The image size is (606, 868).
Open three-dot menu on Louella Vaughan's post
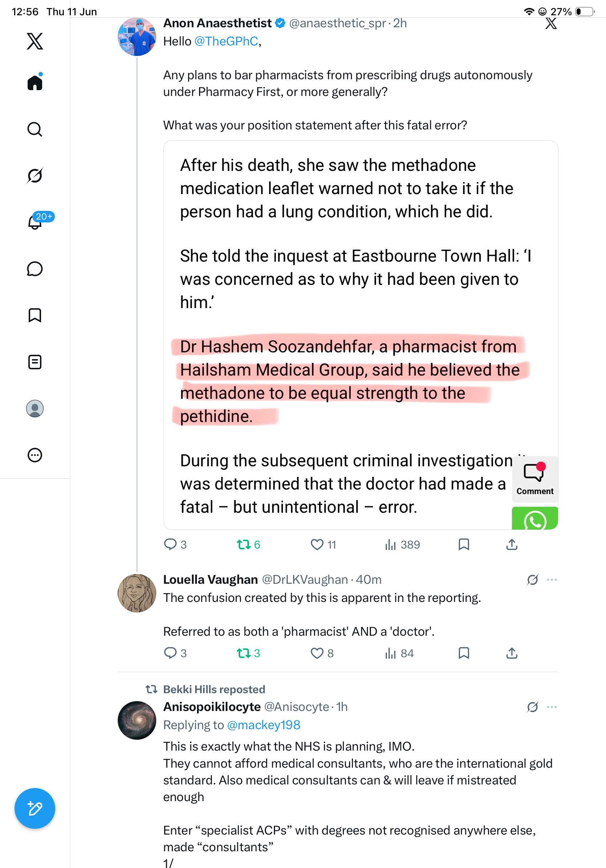coord(552,579)
